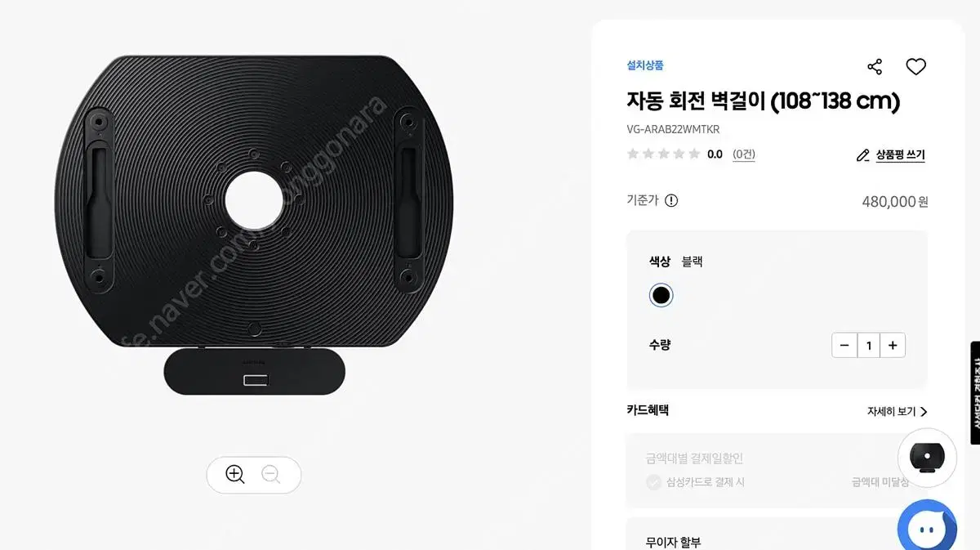
Task: Zoom in on the product image
Action: click(x=235, y=475)
